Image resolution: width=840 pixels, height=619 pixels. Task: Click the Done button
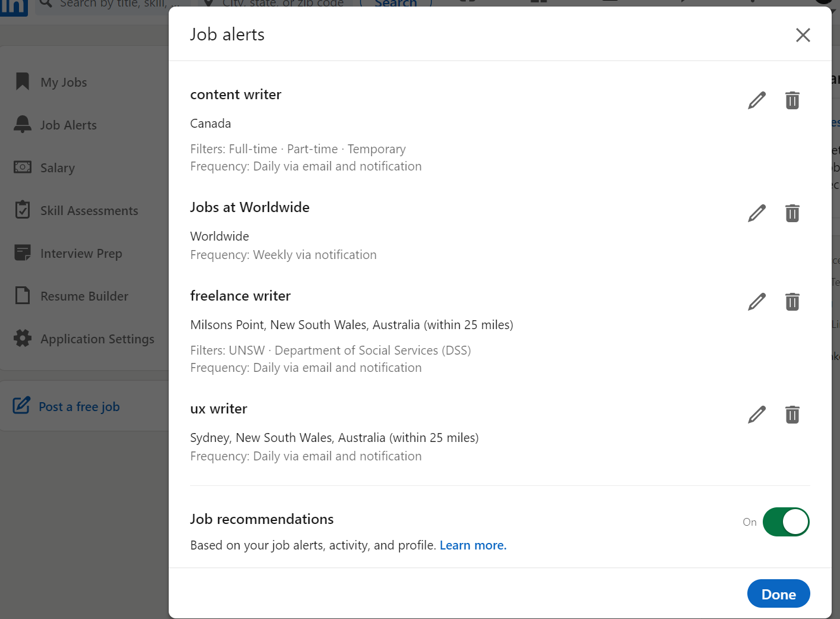tap(778, 594)
